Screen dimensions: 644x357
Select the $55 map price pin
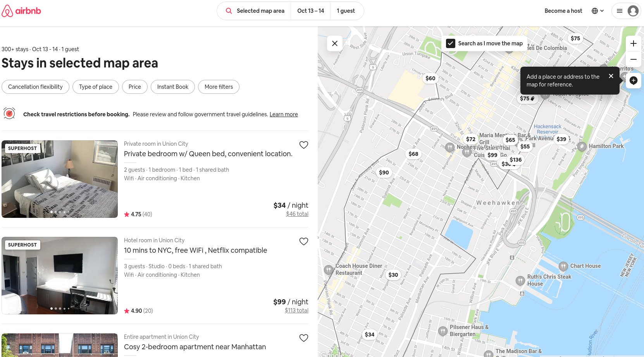pos(525,147)
